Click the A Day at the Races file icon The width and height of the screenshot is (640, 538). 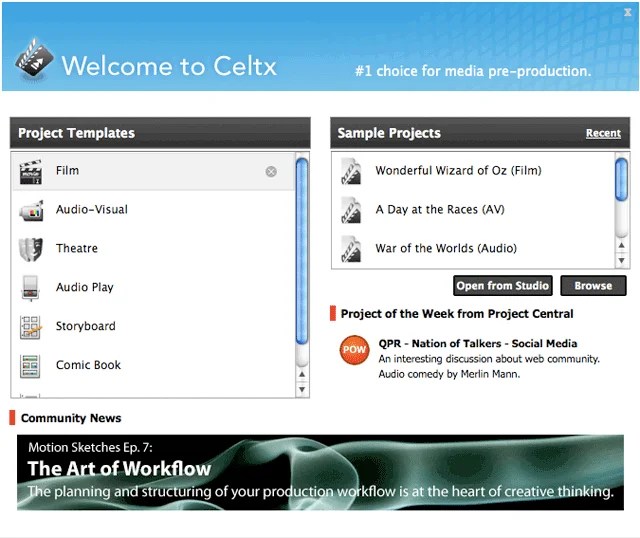coord(351,210)
